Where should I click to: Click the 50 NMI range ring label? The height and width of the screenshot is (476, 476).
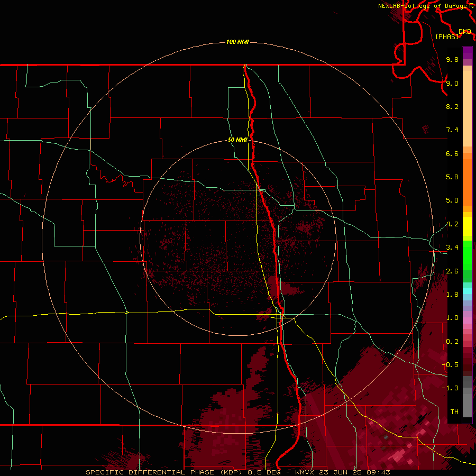[x=237, y=140]
